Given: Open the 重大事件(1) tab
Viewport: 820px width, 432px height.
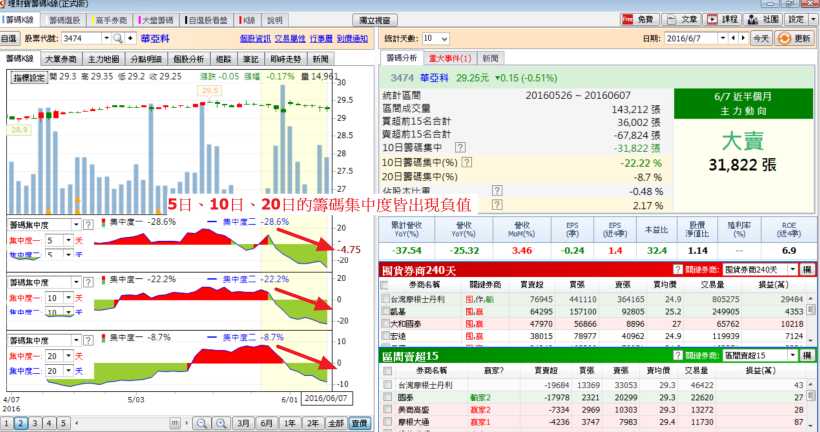Looking at the screenshot, I should 454,59.
